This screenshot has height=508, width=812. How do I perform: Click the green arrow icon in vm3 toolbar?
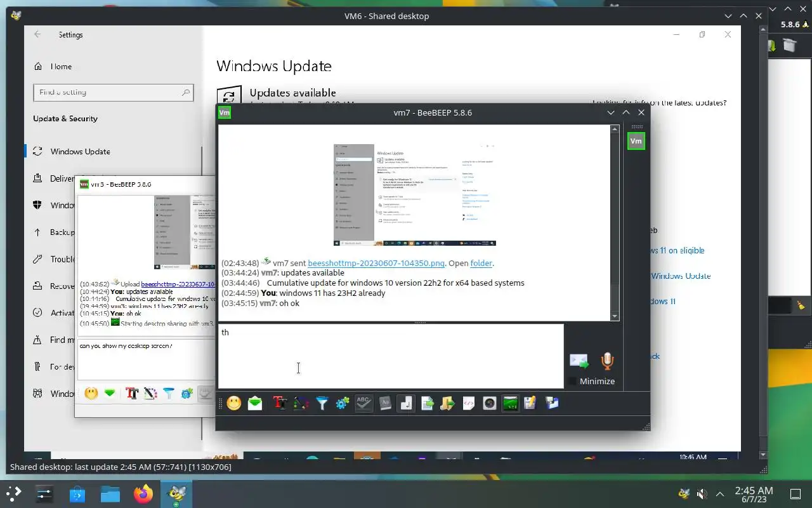(x=110, y=393)
